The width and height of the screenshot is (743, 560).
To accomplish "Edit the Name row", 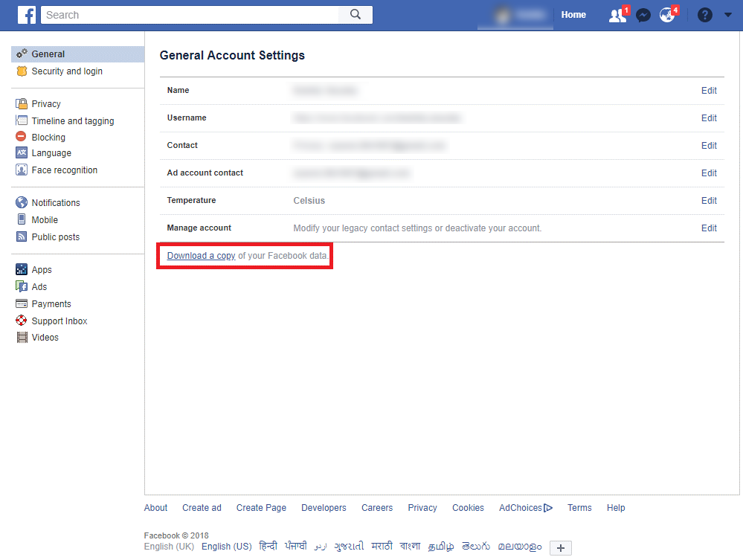I will tap(709, 91).
